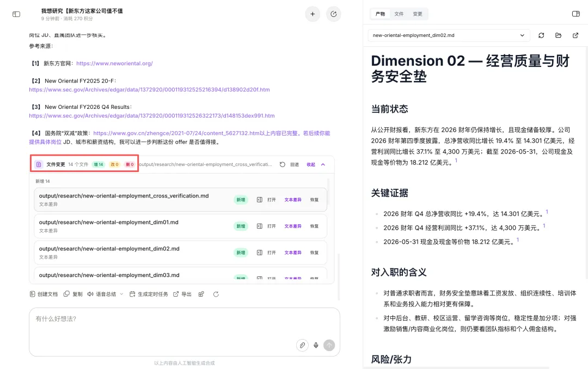Toggle the right side panel icon
588x369 pixels.
point(575,14)
